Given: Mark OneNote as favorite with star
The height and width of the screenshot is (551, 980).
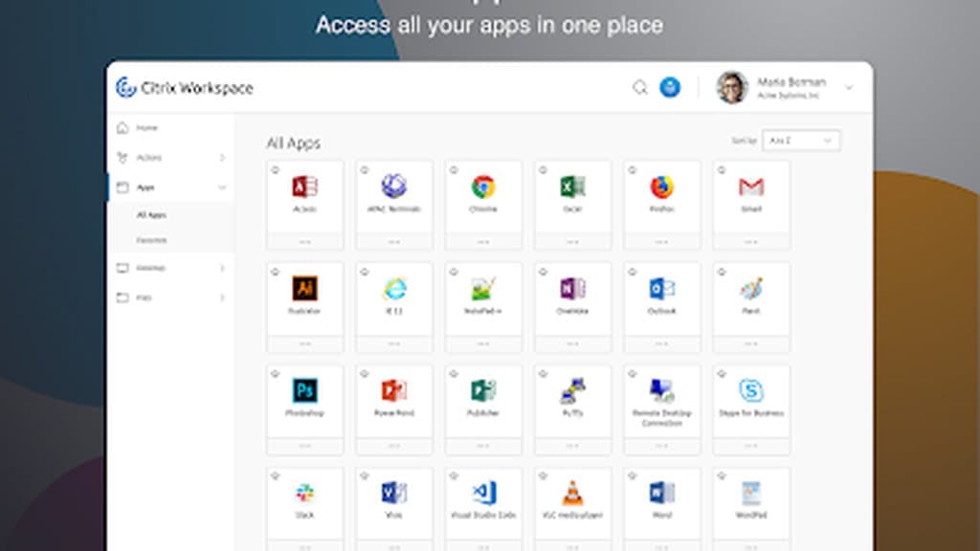Looking at the screenshot, I should (544, 272).
